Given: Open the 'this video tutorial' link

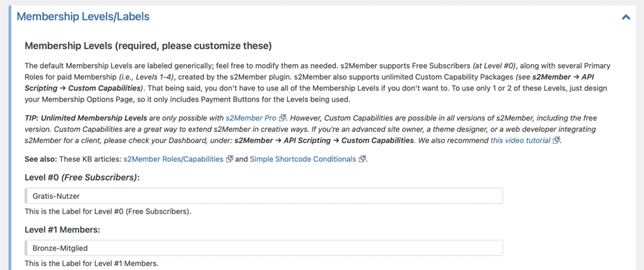Looking at the screenshot, I should tap(520, 140).
